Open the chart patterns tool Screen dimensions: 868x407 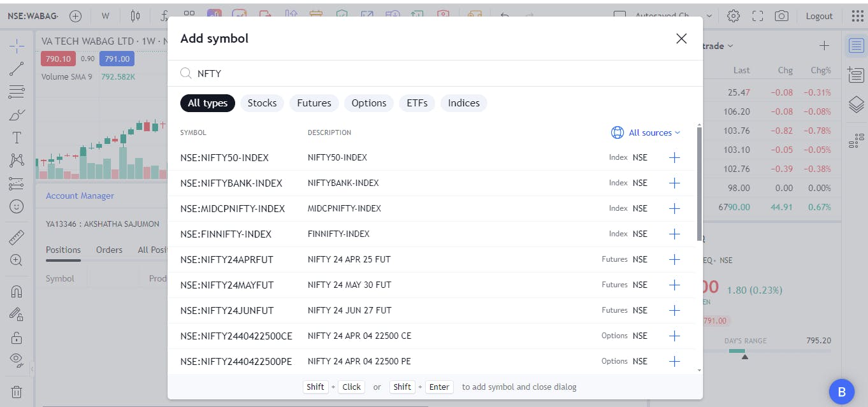click(17, 161)
